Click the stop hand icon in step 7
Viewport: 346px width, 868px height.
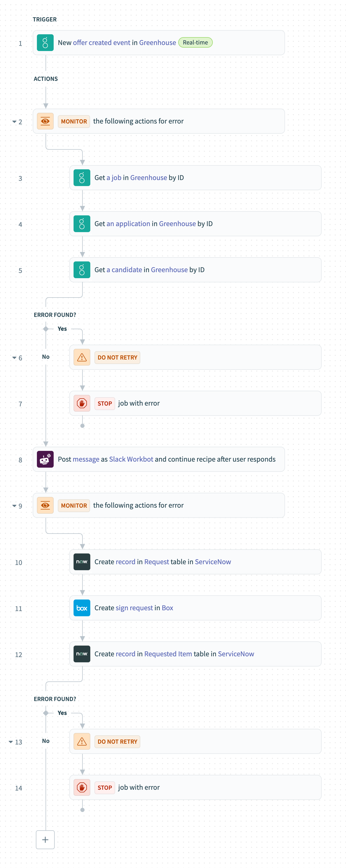(82, 403)
